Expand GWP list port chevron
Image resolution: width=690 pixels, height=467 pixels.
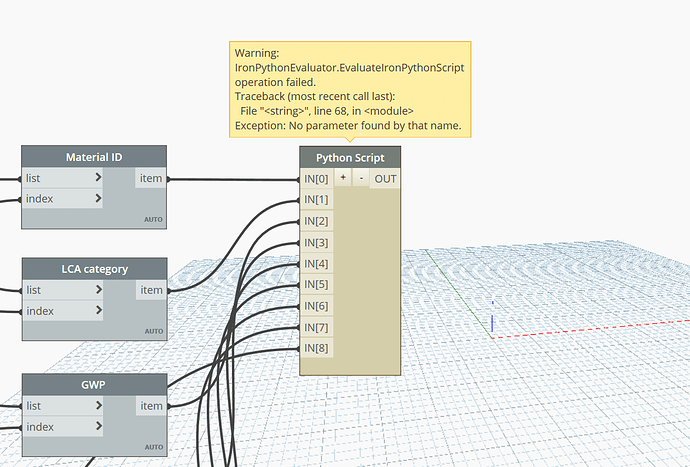pyautogui.click(x=99, y=405)
